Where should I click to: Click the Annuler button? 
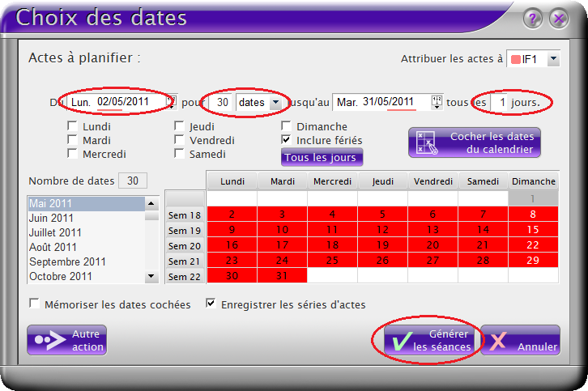[521, 340]
